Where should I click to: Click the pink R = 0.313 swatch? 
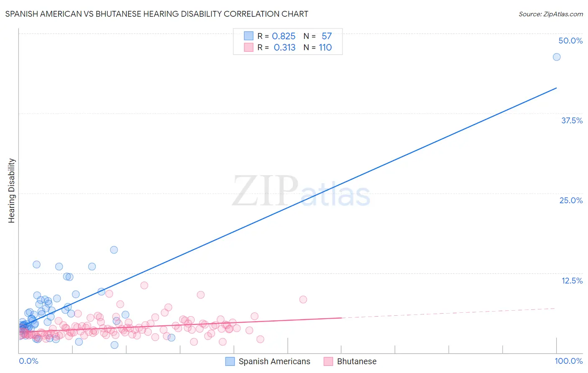(x=248, y=47)
